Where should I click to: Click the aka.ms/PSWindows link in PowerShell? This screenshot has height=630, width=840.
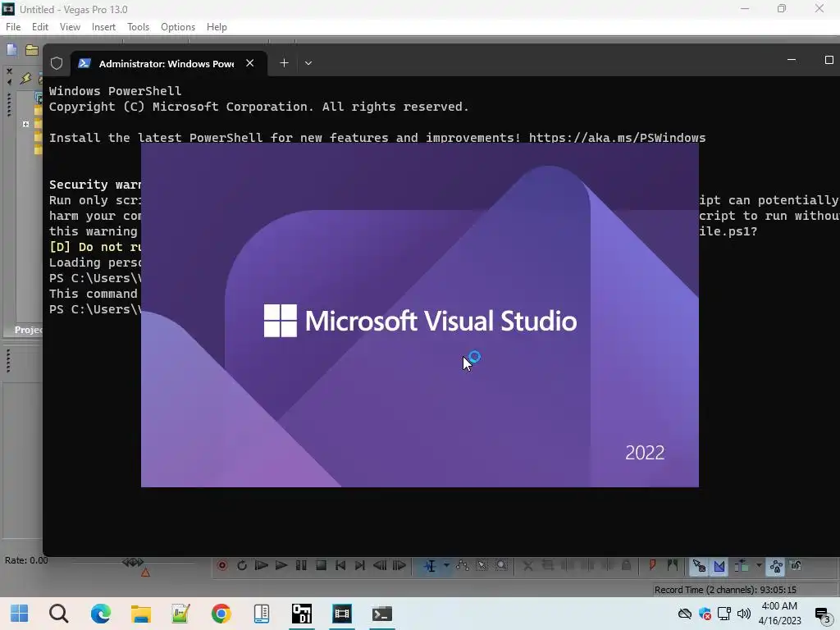(617, 138)
